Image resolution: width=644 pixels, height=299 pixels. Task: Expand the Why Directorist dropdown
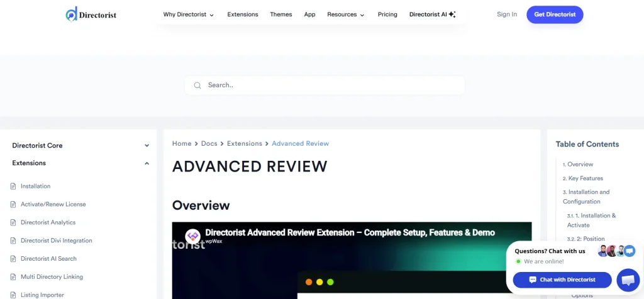tap(189, 14)
